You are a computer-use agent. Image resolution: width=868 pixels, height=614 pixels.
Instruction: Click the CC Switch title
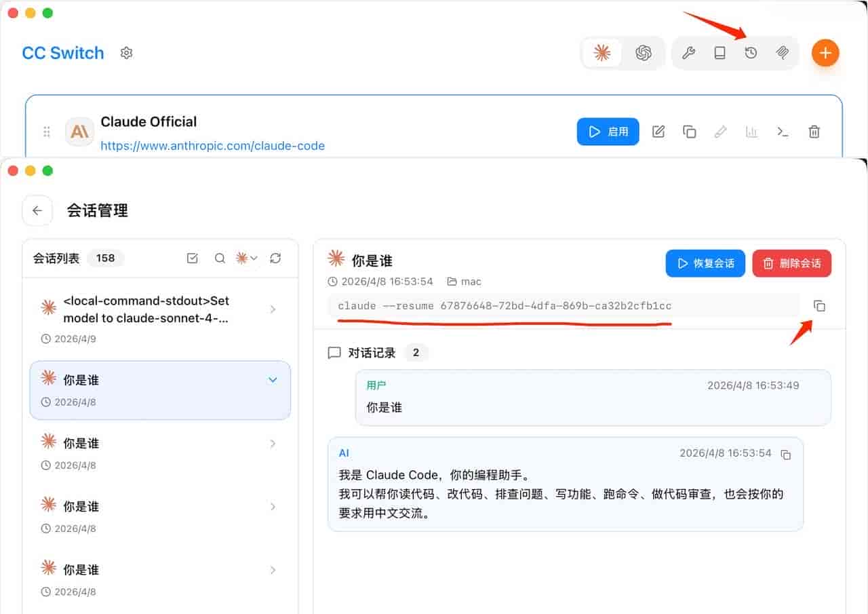click(x=63, y=53)
